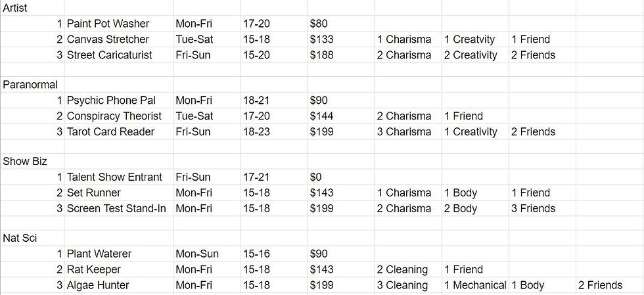Select the Conspiracy Theorist cell
The height and width of the screenshot is (295, 644).
(114, 116)
